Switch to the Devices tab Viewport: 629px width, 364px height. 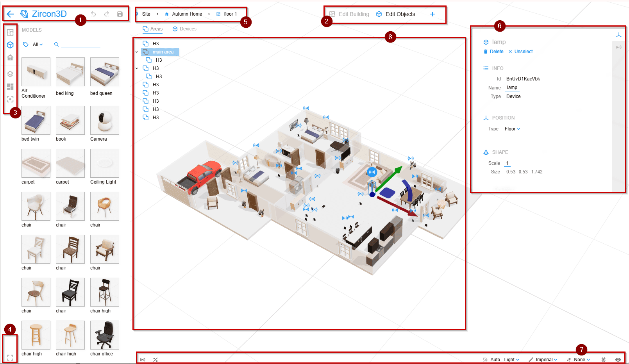(184, 29)
